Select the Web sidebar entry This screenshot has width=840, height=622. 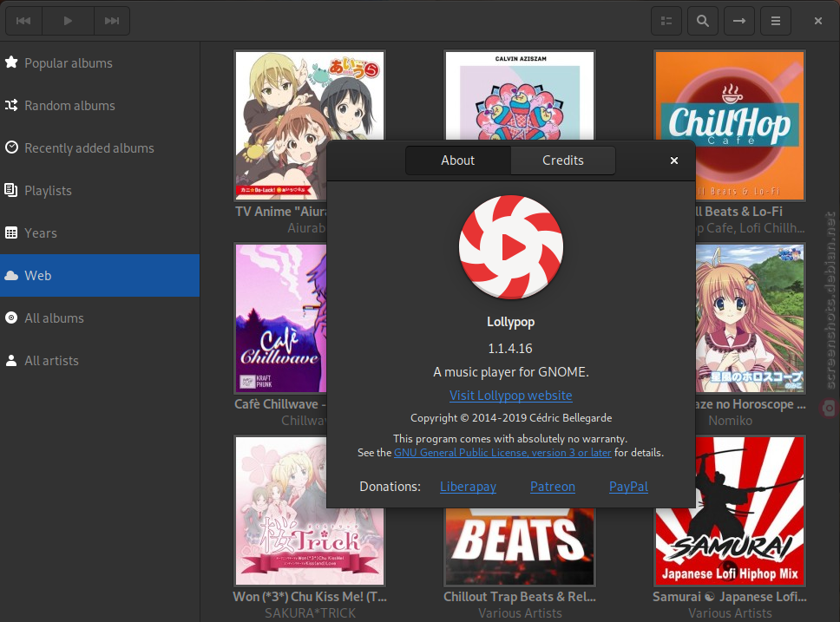(x=100, y=275)
